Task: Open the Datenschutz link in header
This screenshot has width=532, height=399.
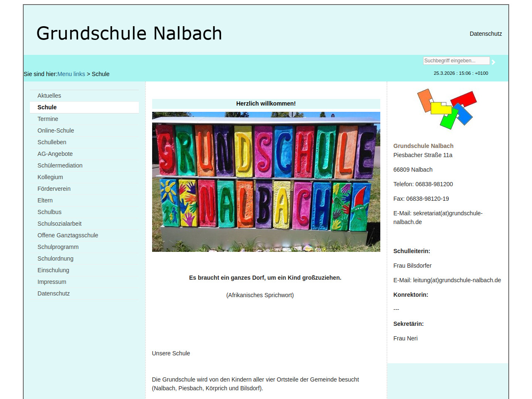Action: (485, 34)
